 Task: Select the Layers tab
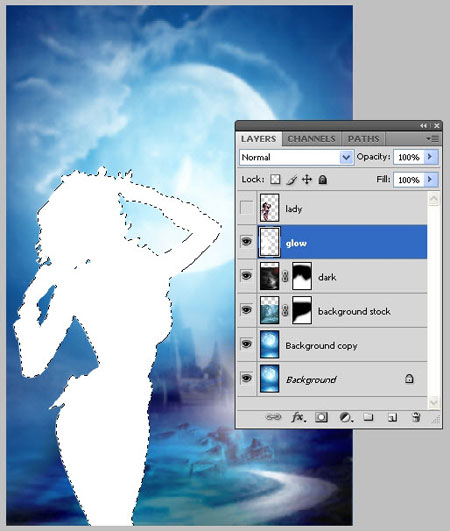tap(259, 139)
